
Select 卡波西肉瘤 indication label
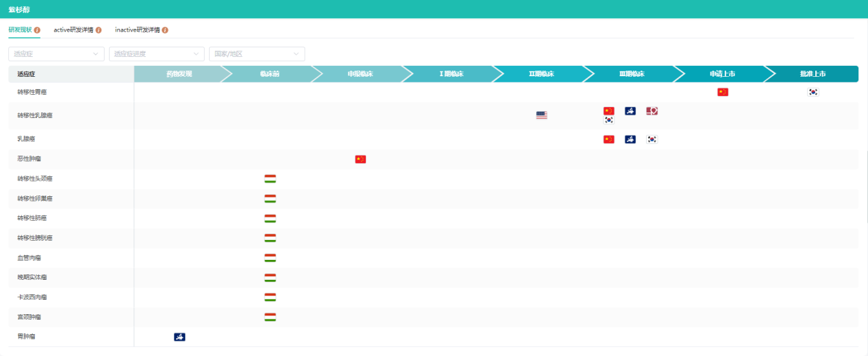click(x=32, y=297)
